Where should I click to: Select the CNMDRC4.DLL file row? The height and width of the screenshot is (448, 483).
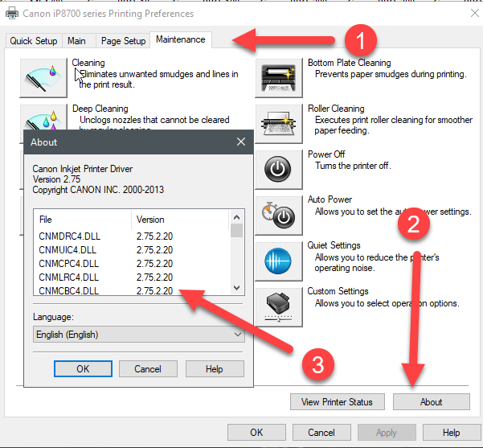point(132,236)
